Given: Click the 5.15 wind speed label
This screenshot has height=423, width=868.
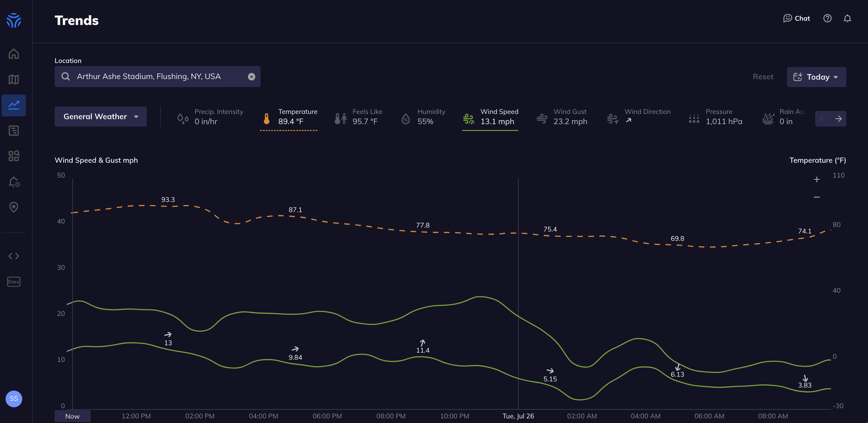Looking at the screenshot, I should pyautogui.click(x=550, y=379).
